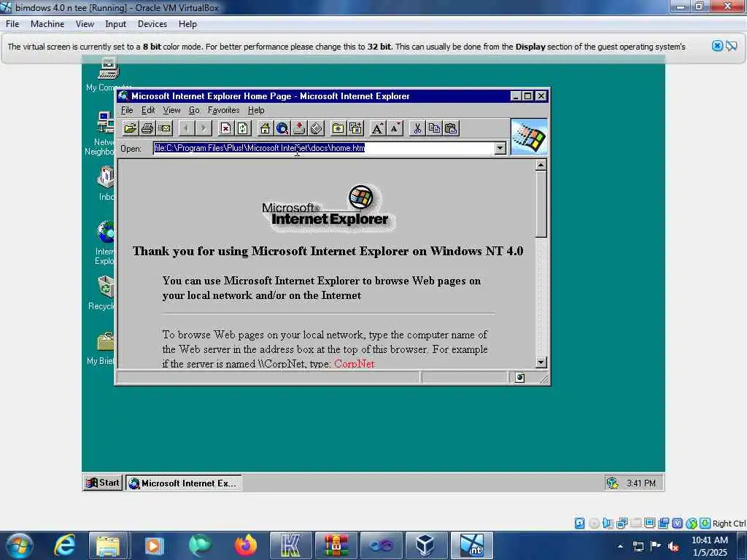Click the Back arrow toolbar button

pos(187,128)
